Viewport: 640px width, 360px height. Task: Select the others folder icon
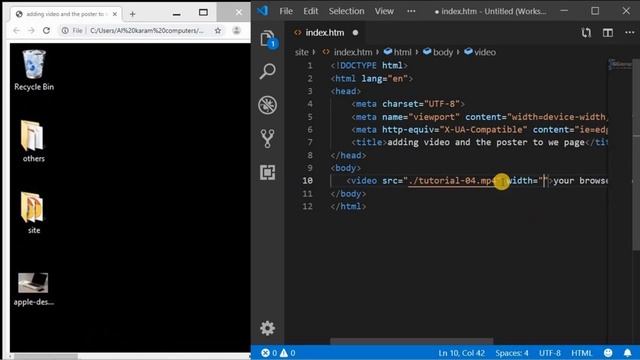click(33, 141)
